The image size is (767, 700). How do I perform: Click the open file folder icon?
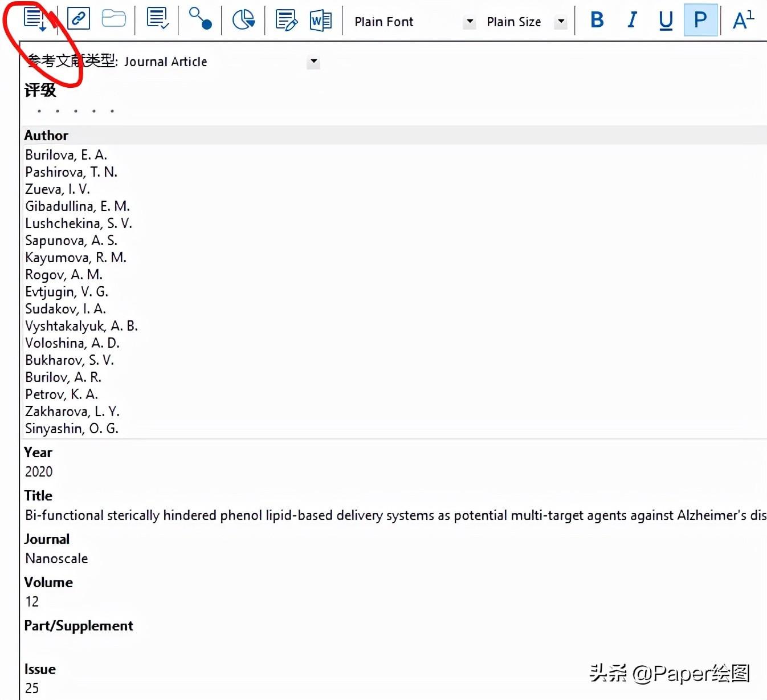[x=114, y=19]
